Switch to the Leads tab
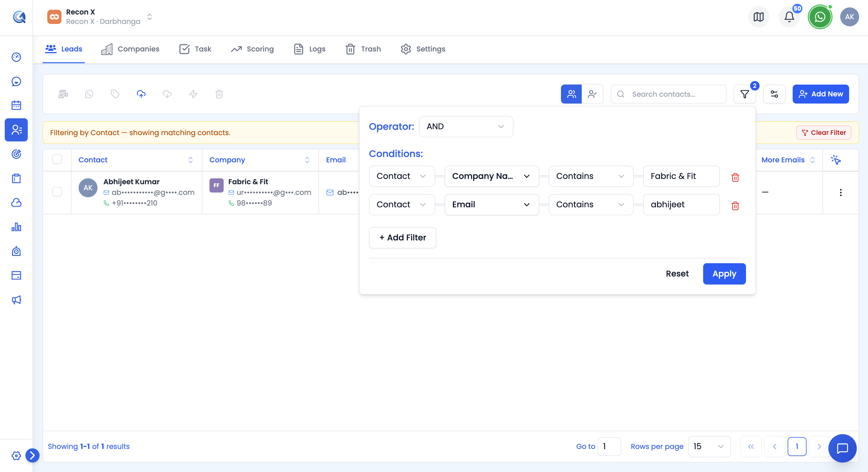868x472 pixels. coord(64,49)
